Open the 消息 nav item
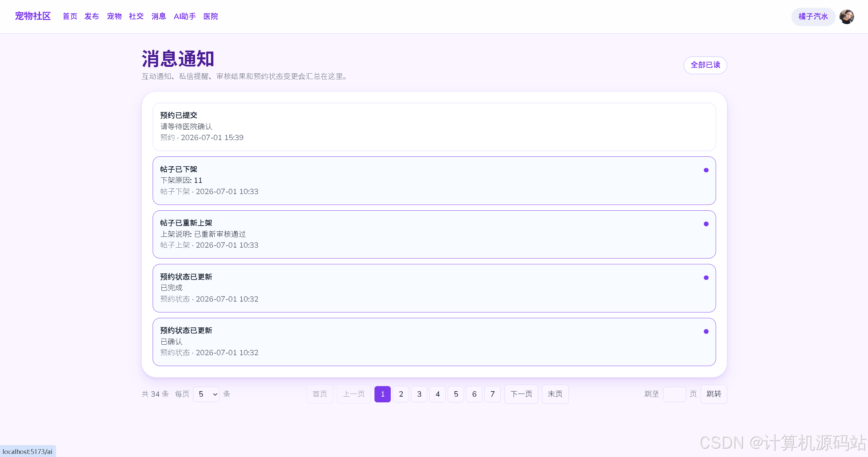Viewport: 868px width, 457px height. tap(159, 16)
